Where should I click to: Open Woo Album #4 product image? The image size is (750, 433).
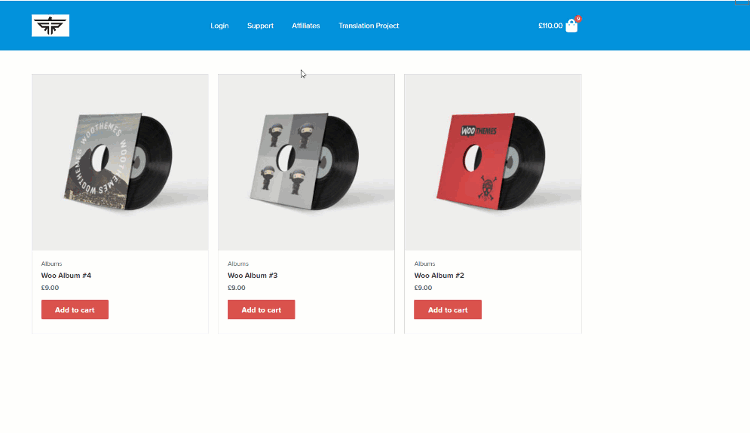pyautogui.click(x=120, y=162)
